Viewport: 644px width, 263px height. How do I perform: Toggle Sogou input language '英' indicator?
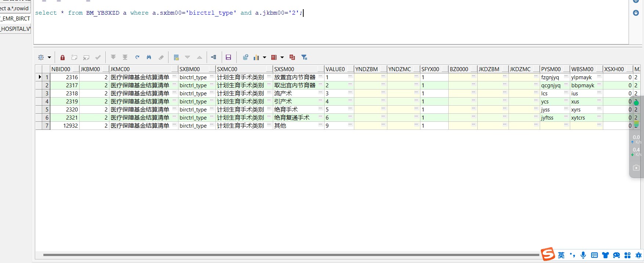coord(561,255)
